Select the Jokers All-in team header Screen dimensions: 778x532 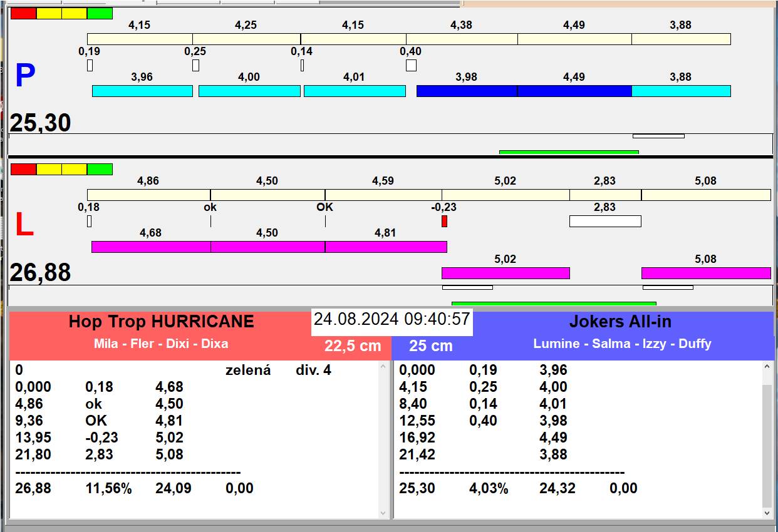coord(620,322)
